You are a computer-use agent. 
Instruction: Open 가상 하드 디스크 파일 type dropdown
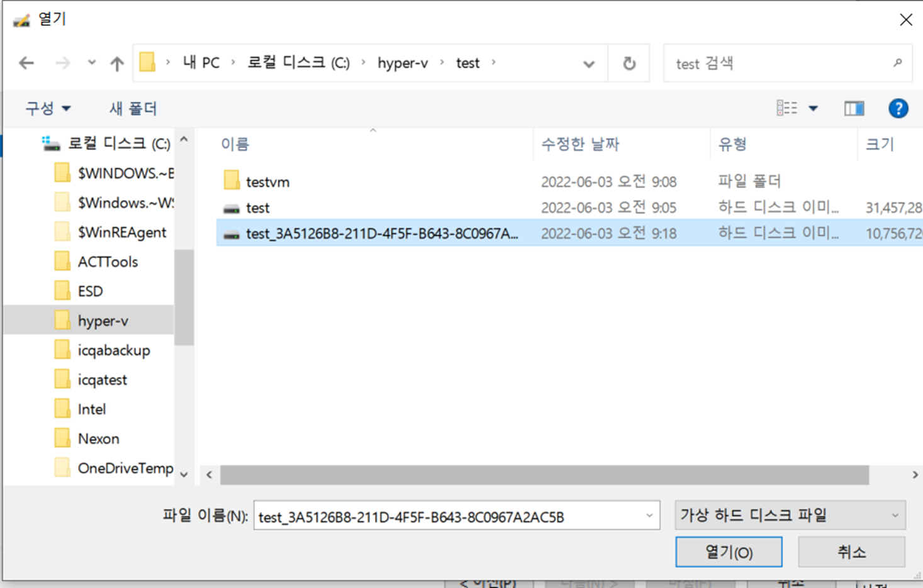tap(790, 516)
